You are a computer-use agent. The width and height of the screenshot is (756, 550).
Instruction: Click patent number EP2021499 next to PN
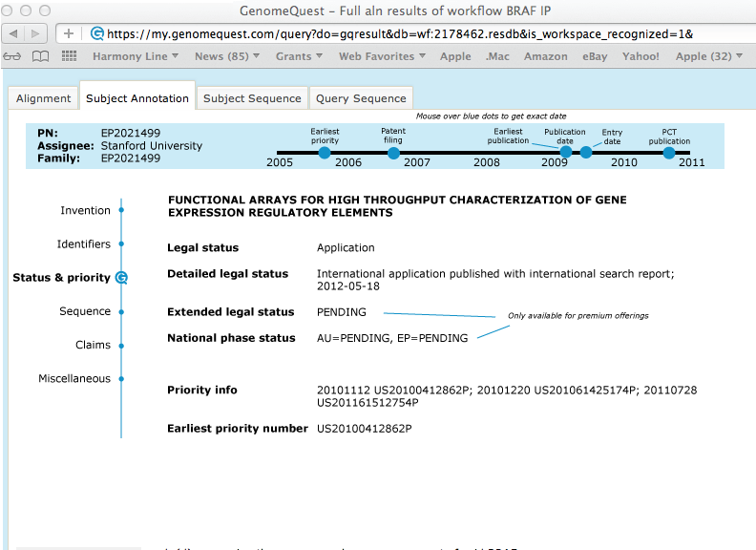131,133
